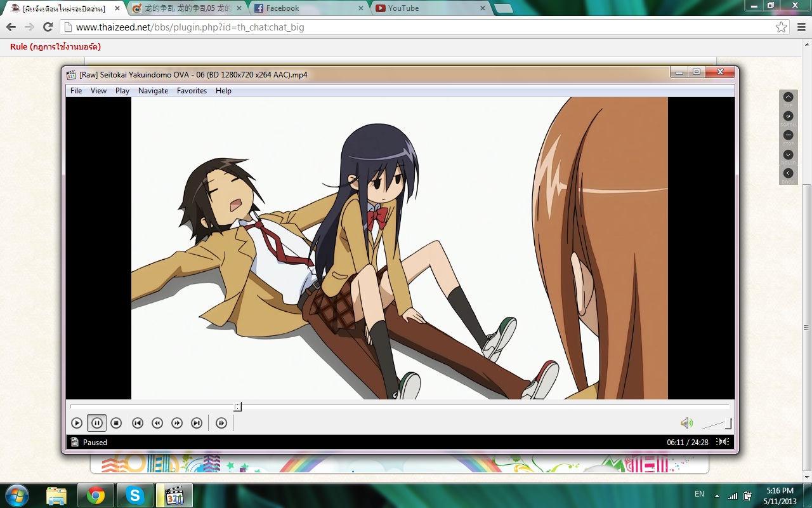Click the STOP minus icon on floating panel
This screenshot has width=812, height=508.
pos(788,135)
